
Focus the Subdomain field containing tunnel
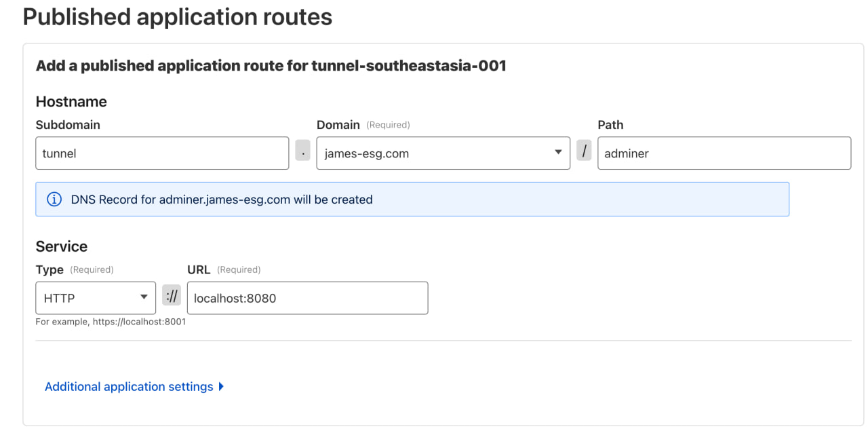point(162,153)
